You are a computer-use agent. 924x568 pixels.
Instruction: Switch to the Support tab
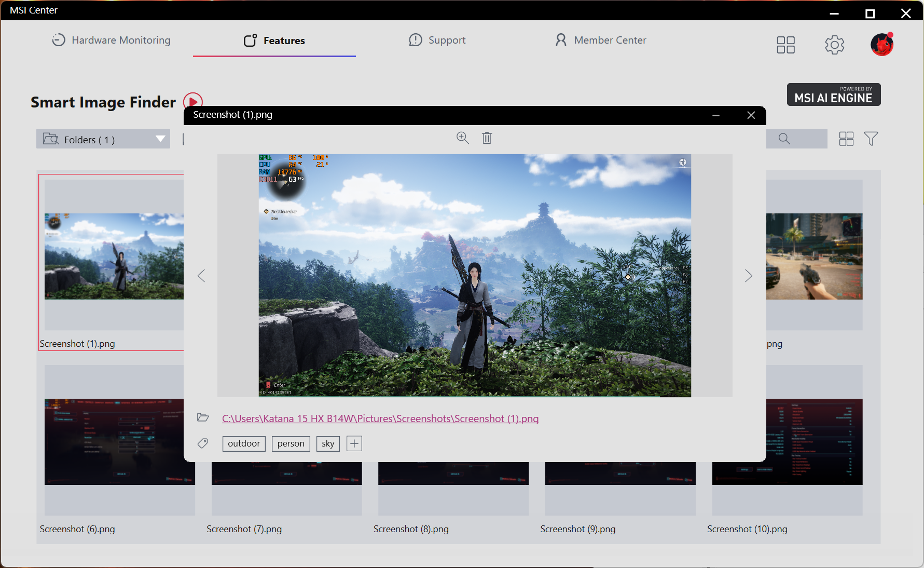(x=437, y=40)
